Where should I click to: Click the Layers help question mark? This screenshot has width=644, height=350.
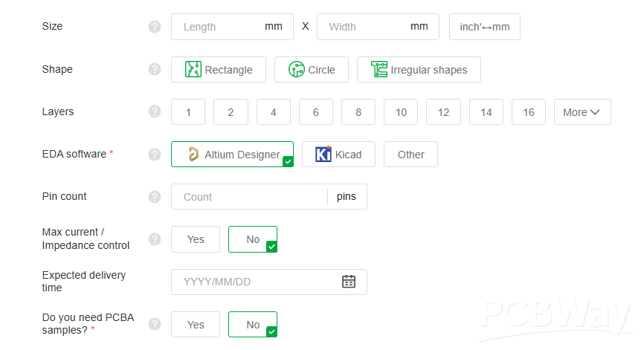155,111
